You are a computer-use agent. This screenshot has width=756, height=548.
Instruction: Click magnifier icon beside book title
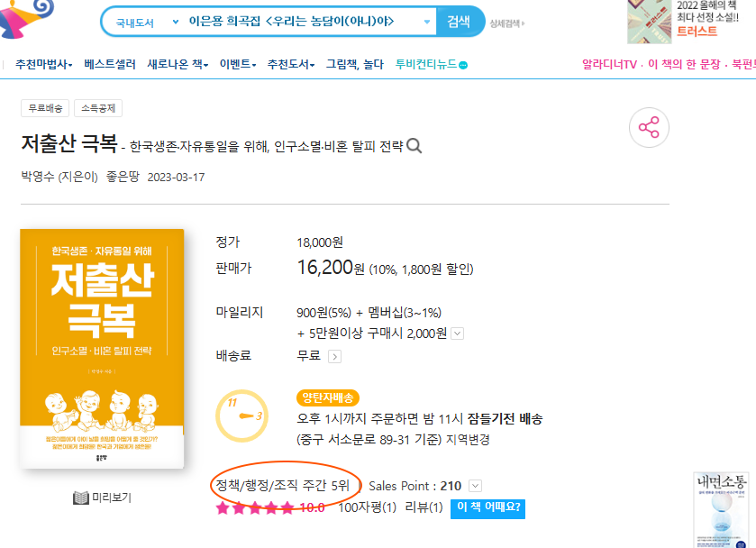point(414,146)
